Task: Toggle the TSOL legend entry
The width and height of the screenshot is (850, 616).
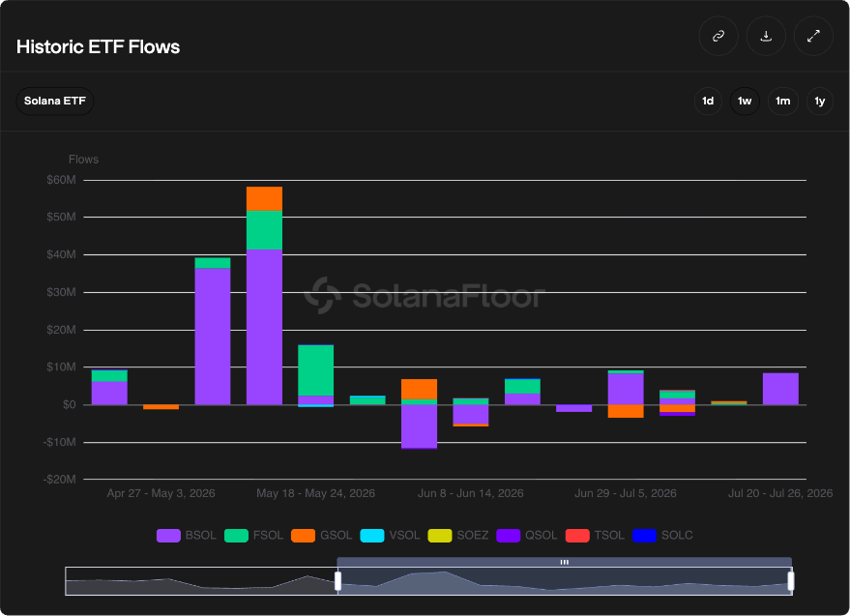Action: [x=595, y=535]
